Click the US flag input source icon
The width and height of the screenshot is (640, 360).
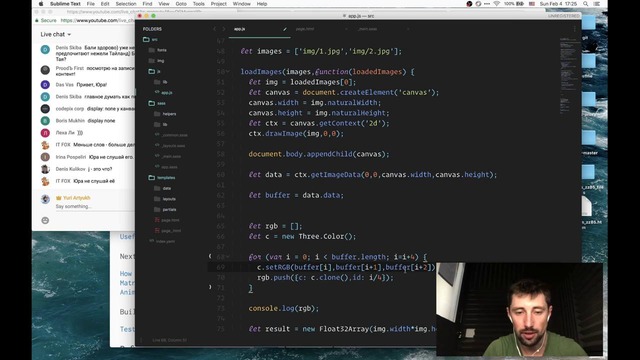(x=532, y=4)
